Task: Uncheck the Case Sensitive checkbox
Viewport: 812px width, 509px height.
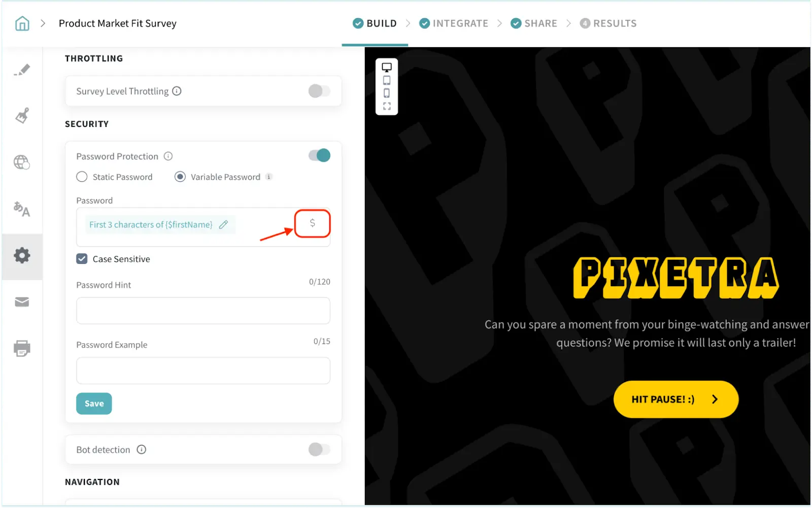Action: point(82,259)
